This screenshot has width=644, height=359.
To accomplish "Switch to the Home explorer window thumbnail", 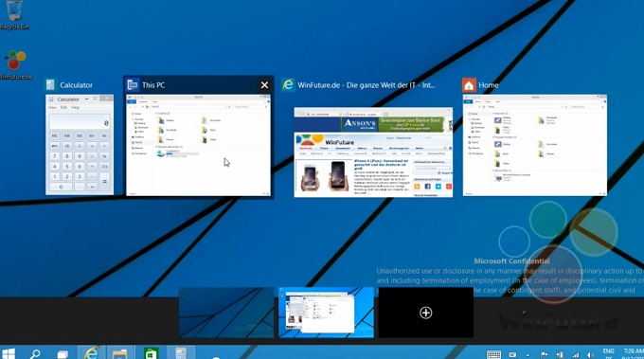I will [x=535, y=145].
